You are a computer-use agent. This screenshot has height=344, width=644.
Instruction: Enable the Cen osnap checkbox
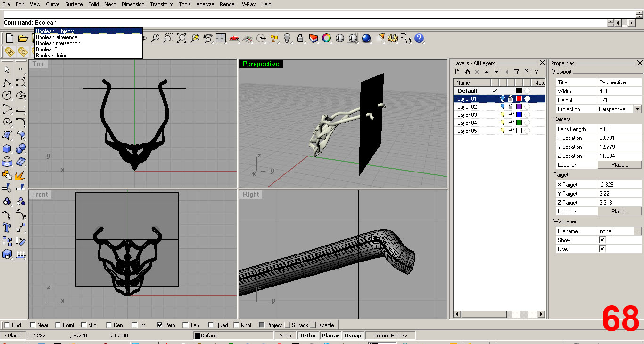pyautogui.click(x=109, y=325)
